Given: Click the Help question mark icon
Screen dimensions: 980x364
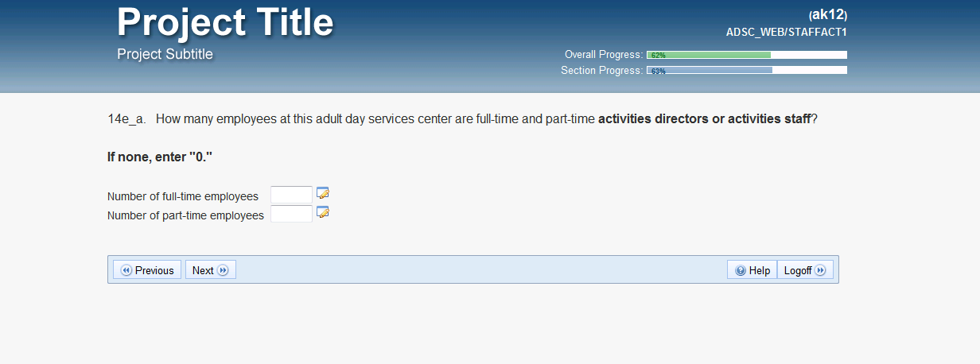Looking at the screenshot, I should coord(741,270).
